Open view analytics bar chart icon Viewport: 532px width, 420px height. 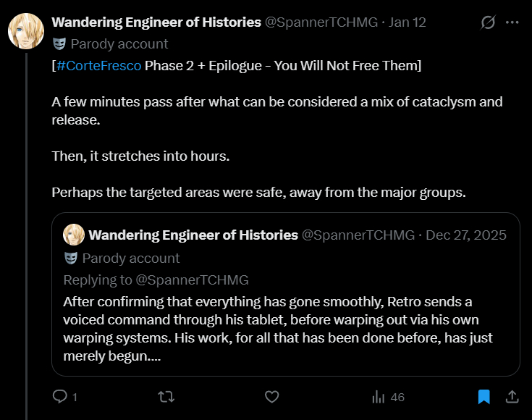pyautogui.click(x=378, y=397)
